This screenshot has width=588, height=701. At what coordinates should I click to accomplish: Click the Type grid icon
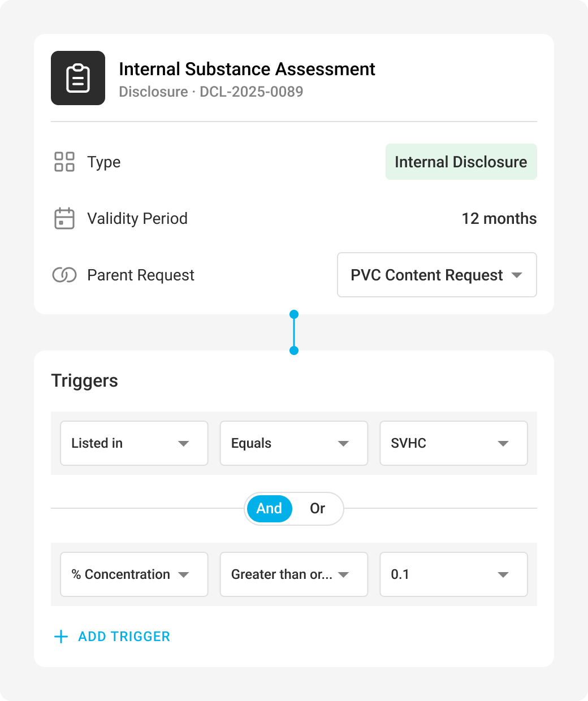[x=64, y=162]
